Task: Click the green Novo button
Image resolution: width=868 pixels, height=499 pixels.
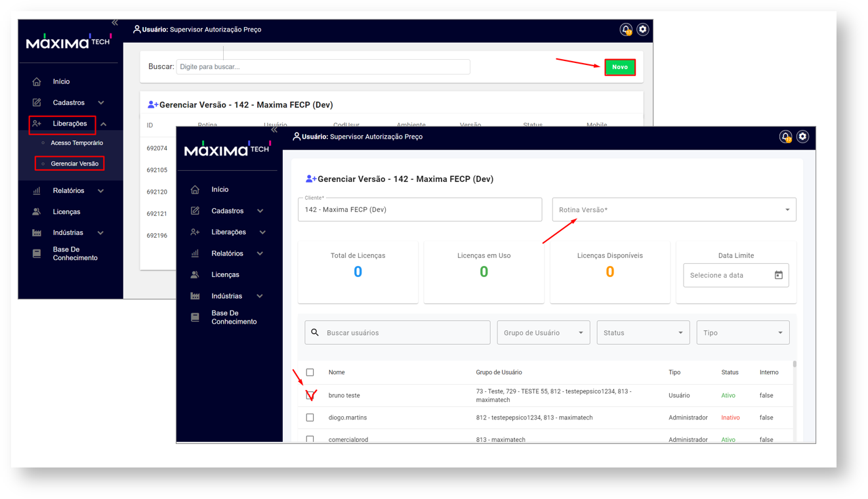Action: coord(619,67)
